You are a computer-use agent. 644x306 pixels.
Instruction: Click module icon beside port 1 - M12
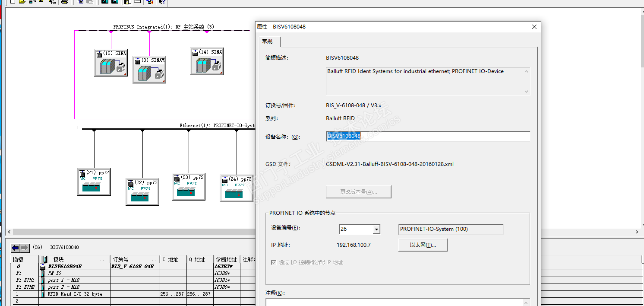click(43, 280)
